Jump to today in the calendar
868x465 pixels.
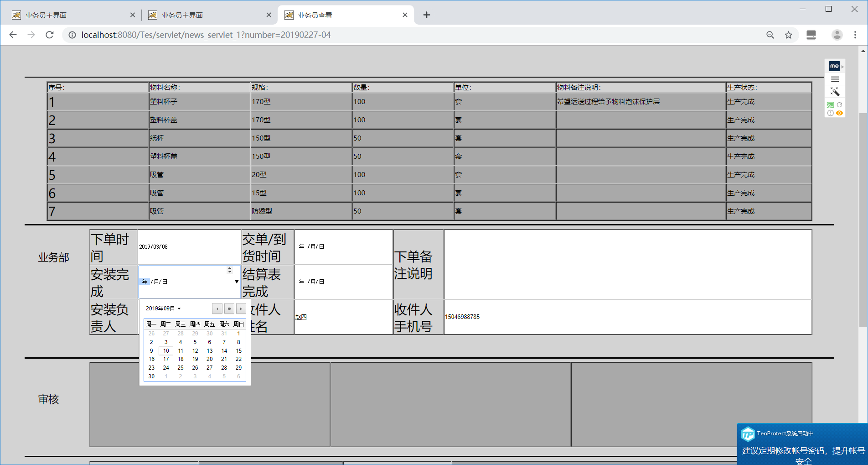point(229,309)
